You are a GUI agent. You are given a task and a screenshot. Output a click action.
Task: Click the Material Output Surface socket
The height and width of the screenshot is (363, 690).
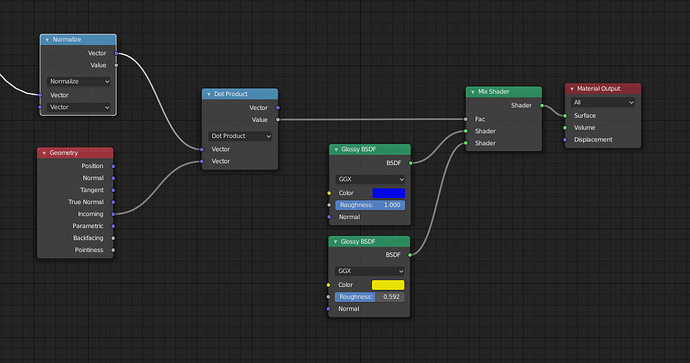[x=565, y=116]
